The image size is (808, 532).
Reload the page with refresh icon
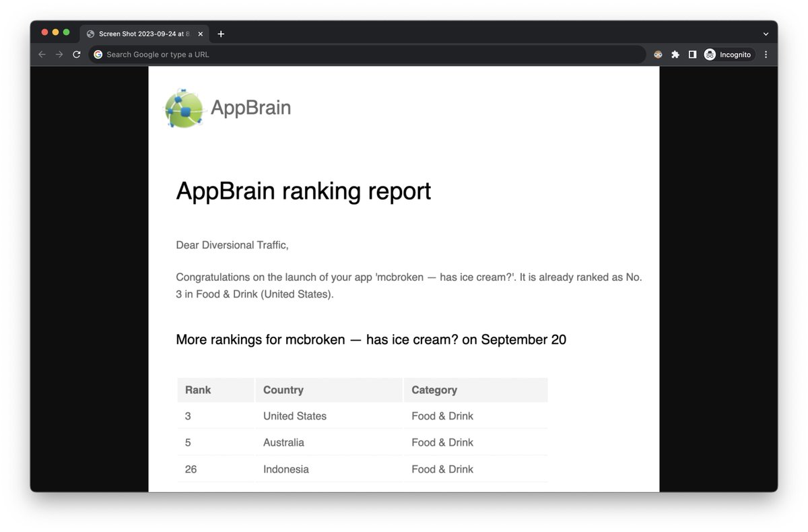pos(77,55)
